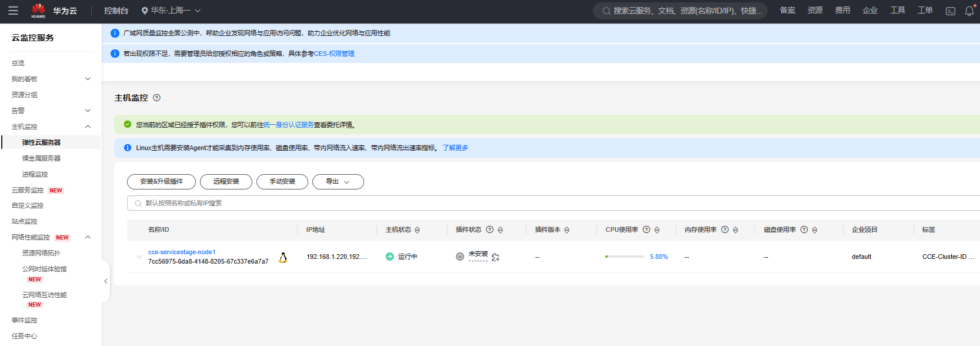Image resolution: width=980 pixels, height=346 pixels.
Task: Click the 未安装 plugin status text
Action: (x=478, y=254)
